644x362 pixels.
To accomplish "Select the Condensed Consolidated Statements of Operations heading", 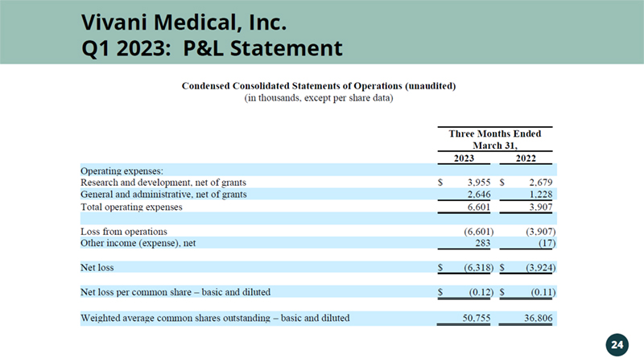I will pos(319,86).
